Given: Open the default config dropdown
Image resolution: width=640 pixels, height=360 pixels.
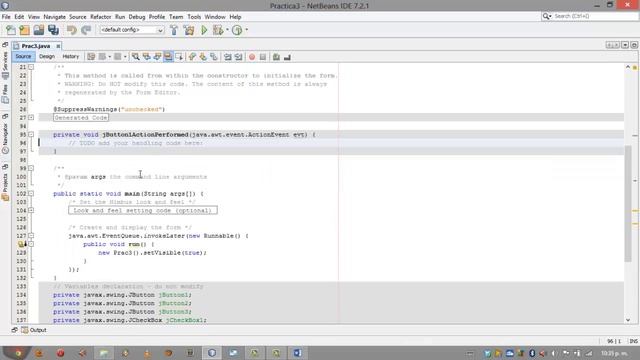Looking at the screenshot, I should 131,30.
